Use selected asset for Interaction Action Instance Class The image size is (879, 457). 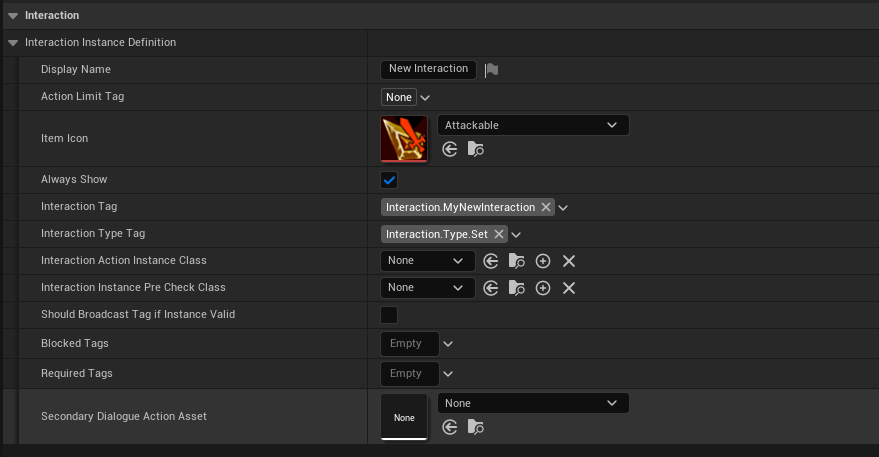coord(491,261)
